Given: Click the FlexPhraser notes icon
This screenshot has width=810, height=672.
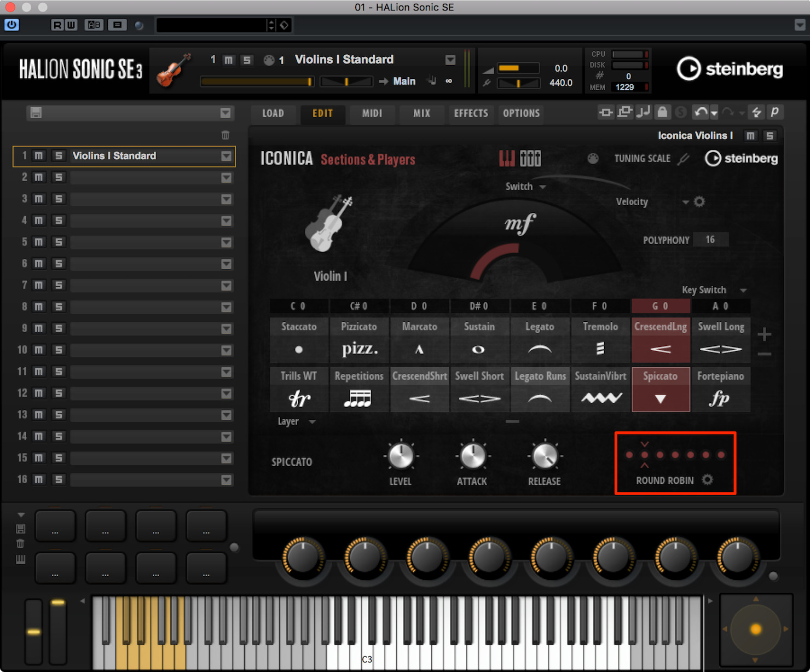Looking at the screenshot, I should pyautogui.click(x=643, y=112).
